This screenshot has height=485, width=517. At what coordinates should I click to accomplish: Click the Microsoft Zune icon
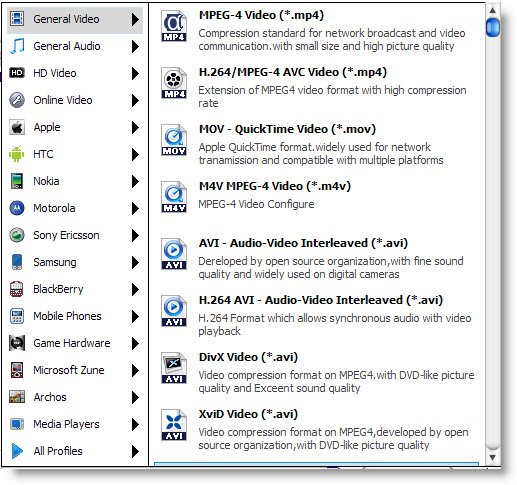[17, 370]
